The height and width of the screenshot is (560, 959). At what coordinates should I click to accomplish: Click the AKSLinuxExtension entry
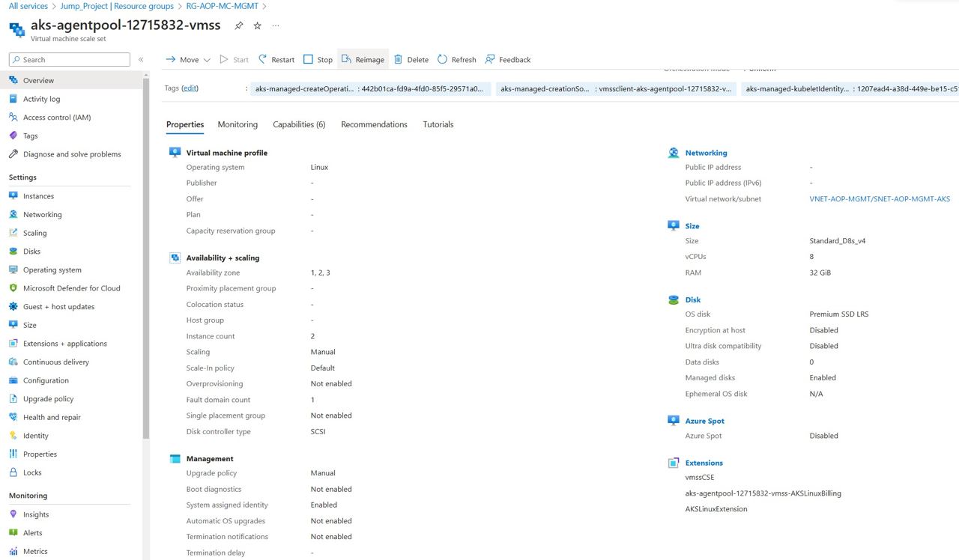(x=716, y=509)
